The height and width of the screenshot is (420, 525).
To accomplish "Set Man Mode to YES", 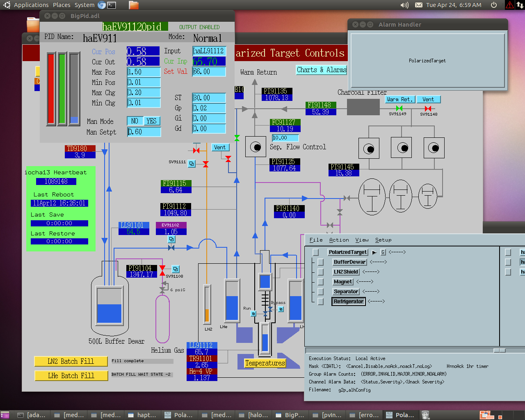I will [151, 121].
